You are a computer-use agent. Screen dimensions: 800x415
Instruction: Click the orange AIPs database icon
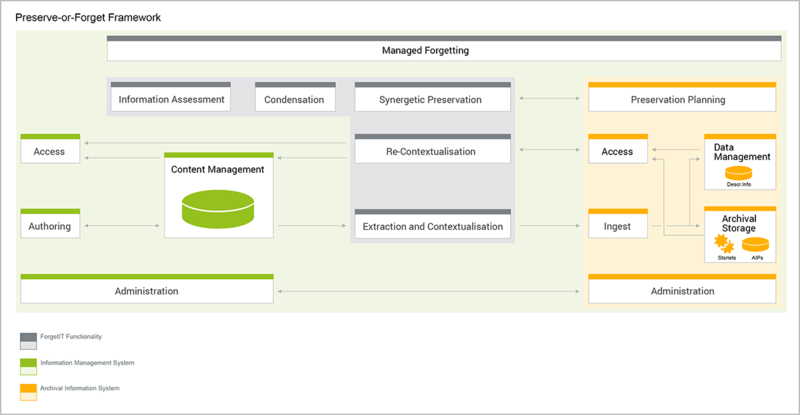[755, 245]
